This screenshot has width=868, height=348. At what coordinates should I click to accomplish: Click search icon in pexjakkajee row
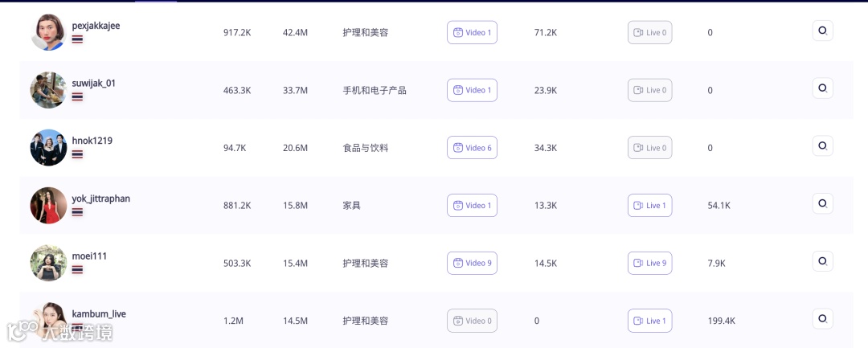click(x=822, y=31)
